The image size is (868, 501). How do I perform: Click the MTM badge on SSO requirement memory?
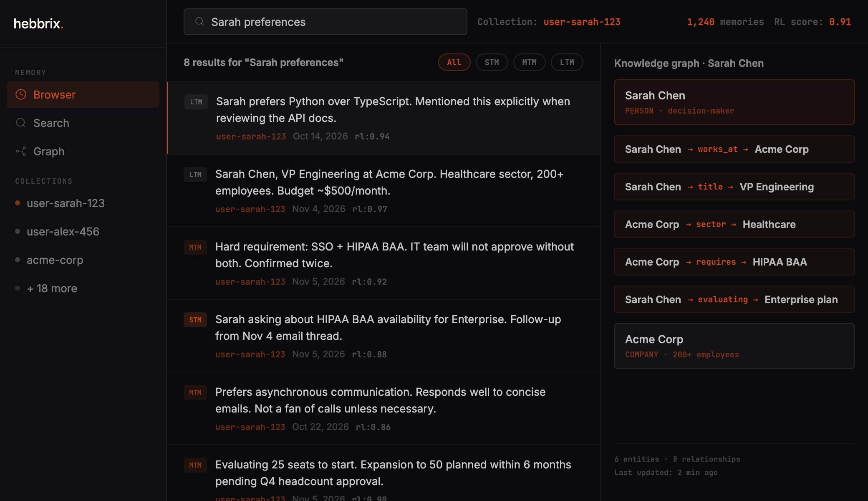[x=195, y=247]
